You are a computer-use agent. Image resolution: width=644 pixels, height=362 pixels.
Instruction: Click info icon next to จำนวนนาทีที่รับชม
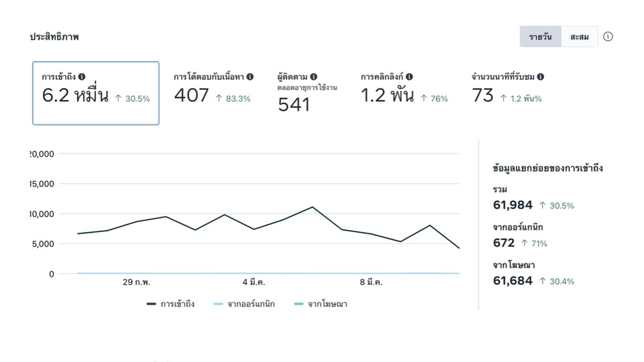click(541, 76)
